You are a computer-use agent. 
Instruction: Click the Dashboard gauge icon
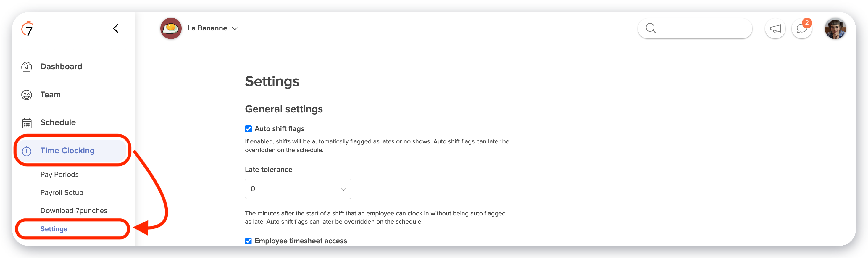(27, 67)
